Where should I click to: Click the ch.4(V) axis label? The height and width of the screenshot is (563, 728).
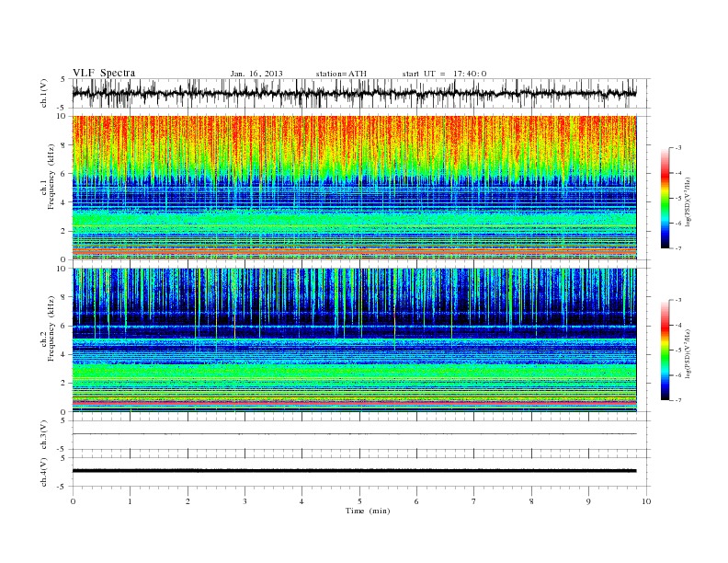point(44,472)
